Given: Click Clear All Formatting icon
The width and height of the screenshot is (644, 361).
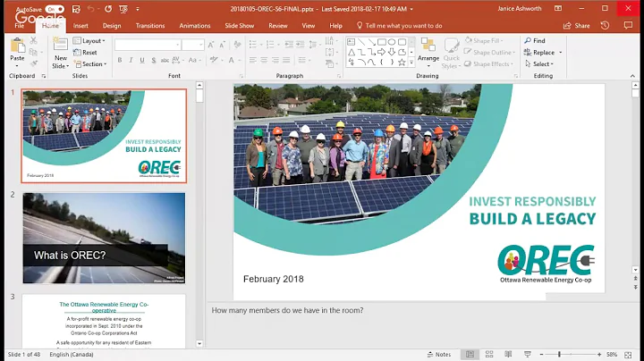Looking at the screenshot, I should (x=237, y=45).
